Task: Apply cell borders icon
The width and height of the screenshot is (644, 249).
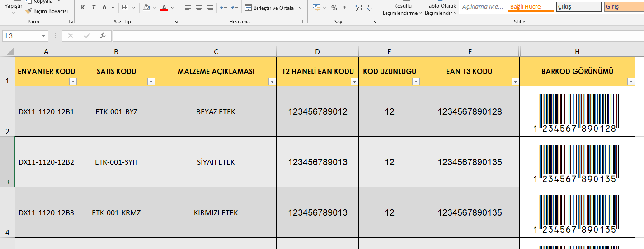Action: point(126,8)
